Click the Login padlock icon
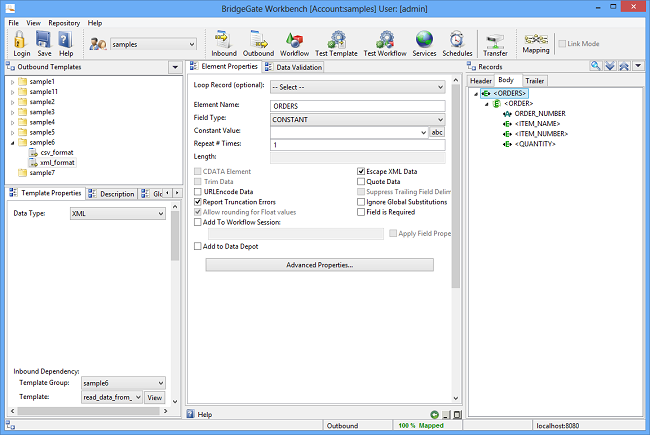Screen dimensions: 650x435 [20, 40]
